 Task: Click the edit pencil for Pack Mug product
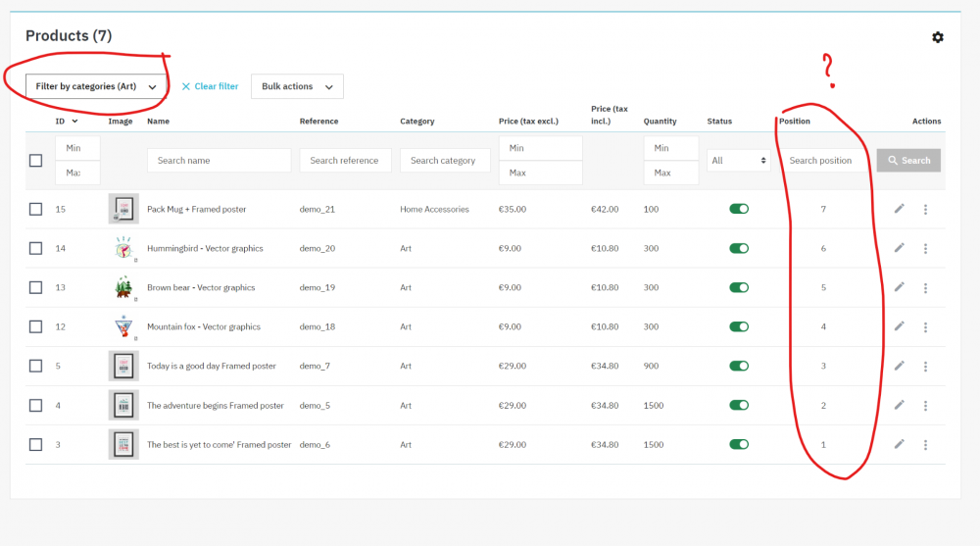click(x=900, y=209)
